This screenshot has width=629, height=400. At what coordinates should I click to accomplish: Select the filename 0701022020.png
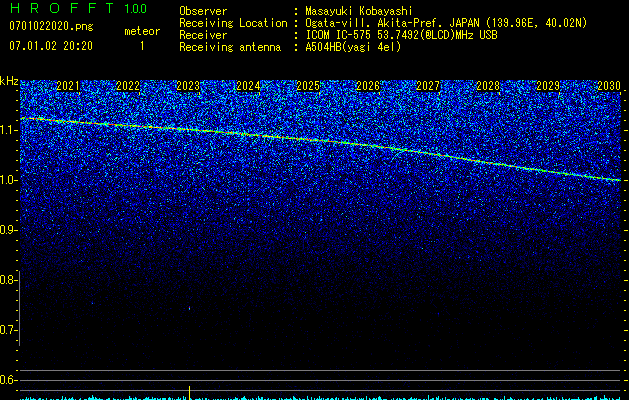pyautogui.click(x=51, y=26)
